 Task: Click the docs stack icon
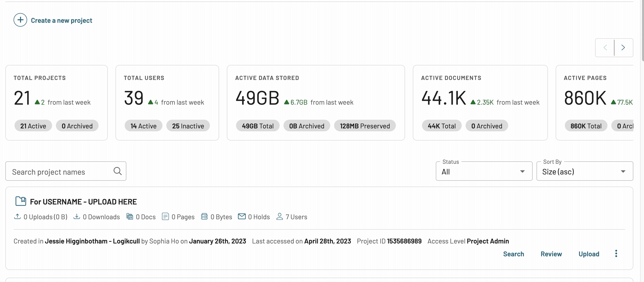click(x=130, y=216)
